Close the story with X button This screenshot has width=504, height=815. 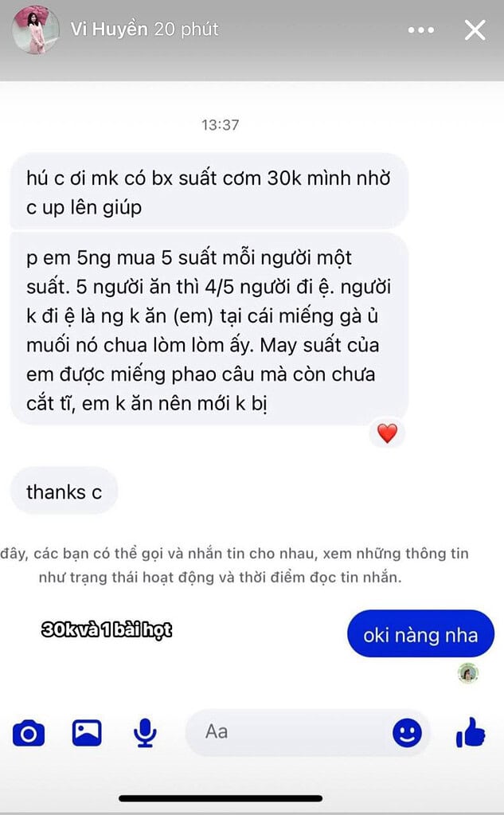pyautogui.click(x=475, y=30)
